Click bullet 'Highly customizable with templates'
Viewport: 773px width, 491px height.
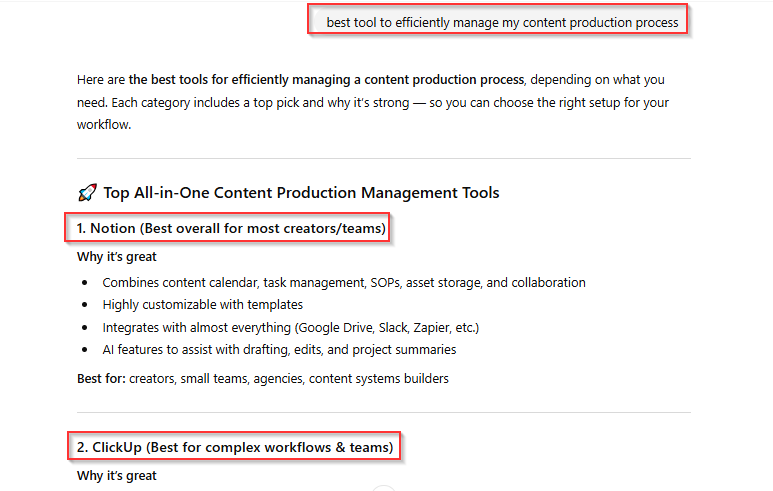[203, 305]
